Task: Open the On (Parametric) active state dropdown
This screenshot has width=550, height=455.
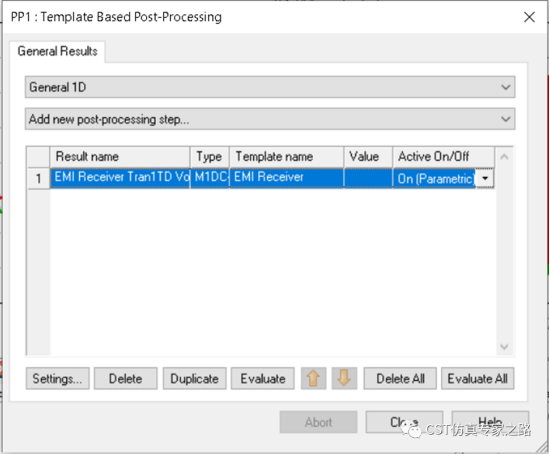Action: coord(485,178)
